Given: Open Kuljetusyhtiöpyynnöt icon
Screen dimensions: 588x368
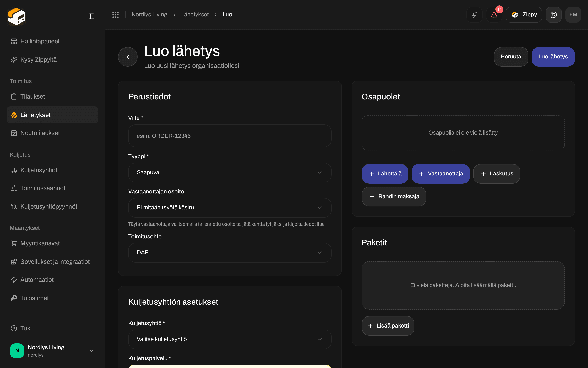Looking at the screenshot, I should 14,206.
